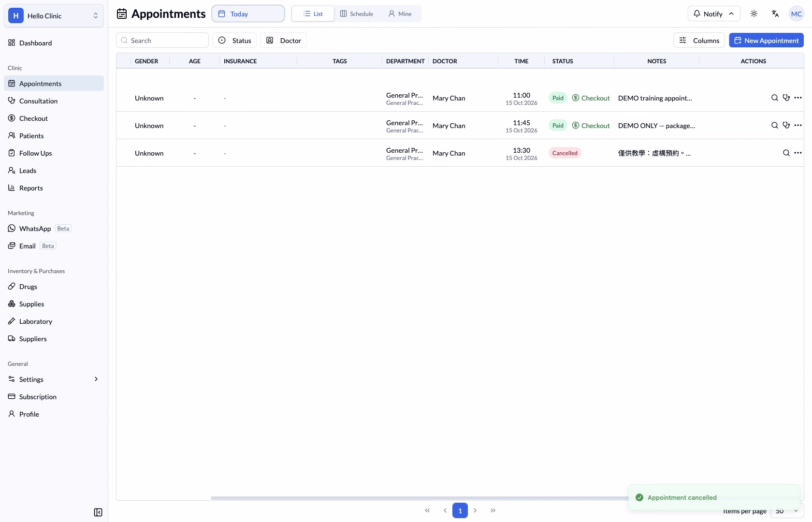Image resolution: width=812 pixels, height=522 pixels.
Task: Switch to List view tab
Action: click(313, 14)
